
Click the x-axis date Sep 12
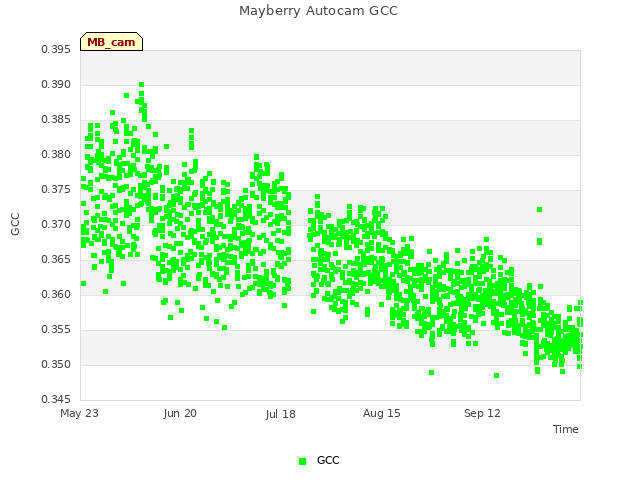[482, 413]
